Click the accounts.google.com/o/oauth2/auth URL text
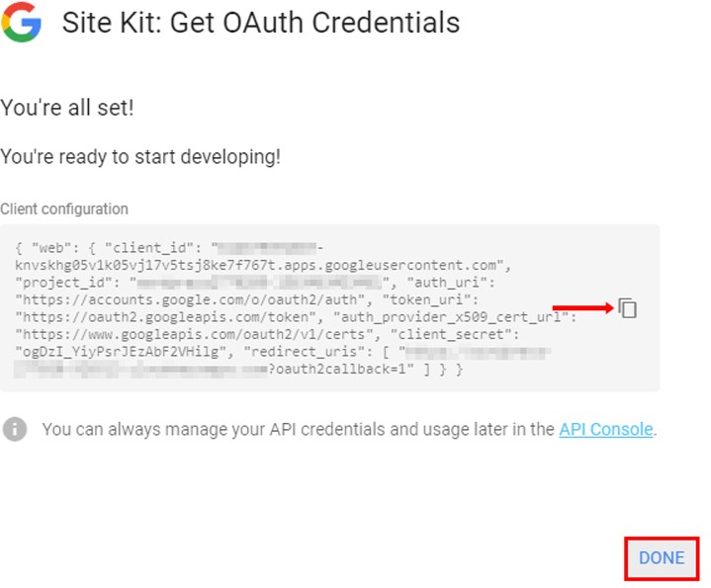The height and width of the screenshot is (588, 711). coord(191,299)
